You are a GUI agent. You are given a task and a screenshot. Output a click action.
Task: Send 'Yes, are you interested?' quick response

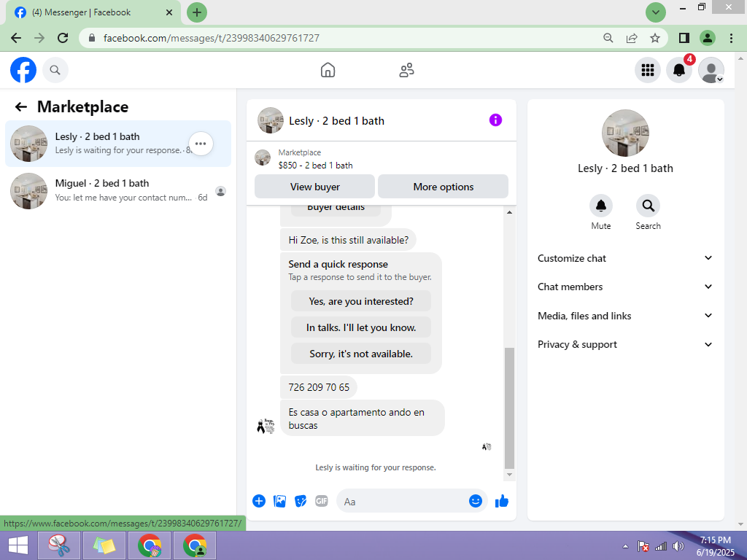[x=360, y=301]
